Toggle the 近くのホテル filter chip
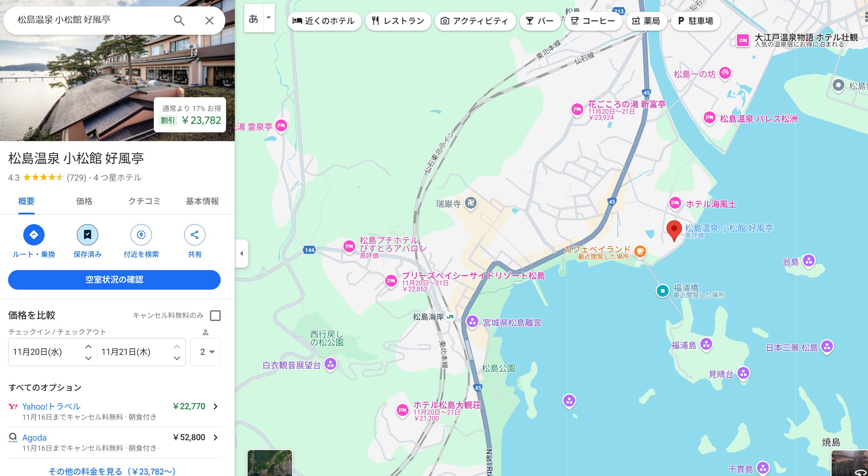This screenshot has height=476, width=868. [x=324, y=21]
